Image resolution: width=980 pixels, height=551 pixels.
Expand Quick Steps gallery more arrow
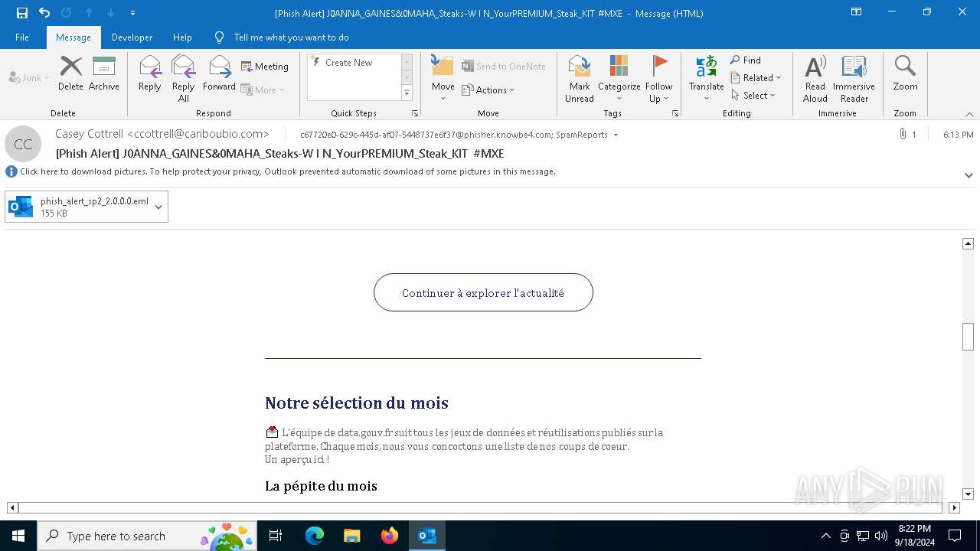(407, 93)
